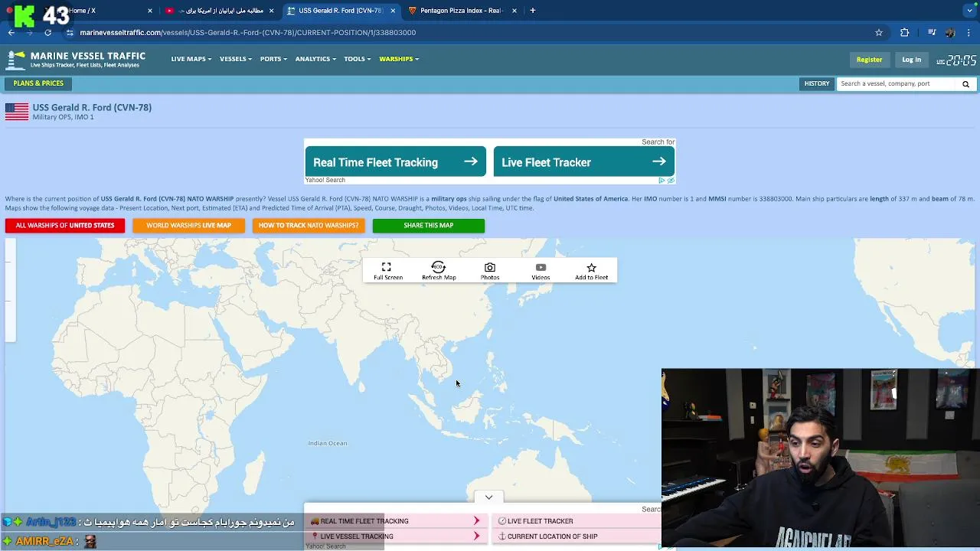Collapse bottom ad with chevron
Viewport: 980px width, 551px height.
tap(488, 497)
